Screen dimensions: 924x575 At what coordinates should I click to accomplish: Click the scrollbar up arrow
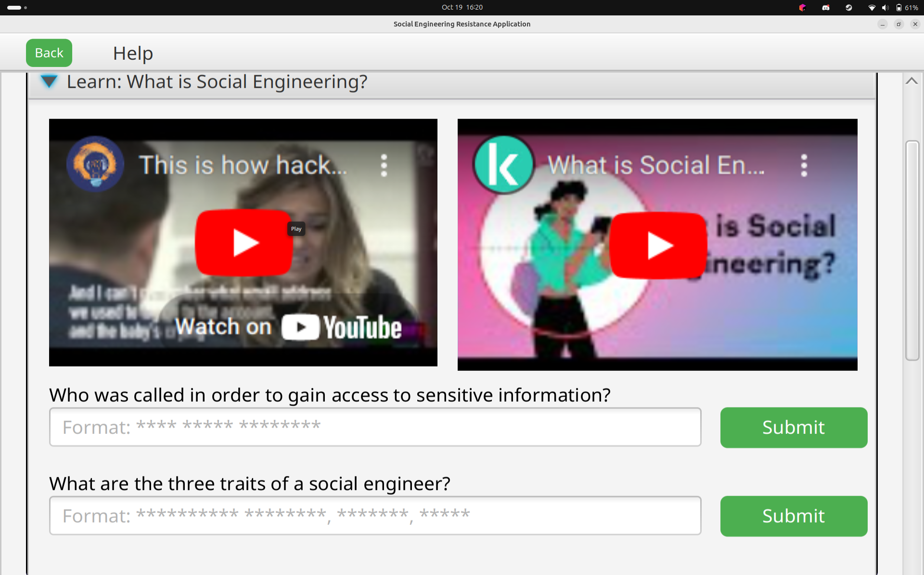coord(911,81)
